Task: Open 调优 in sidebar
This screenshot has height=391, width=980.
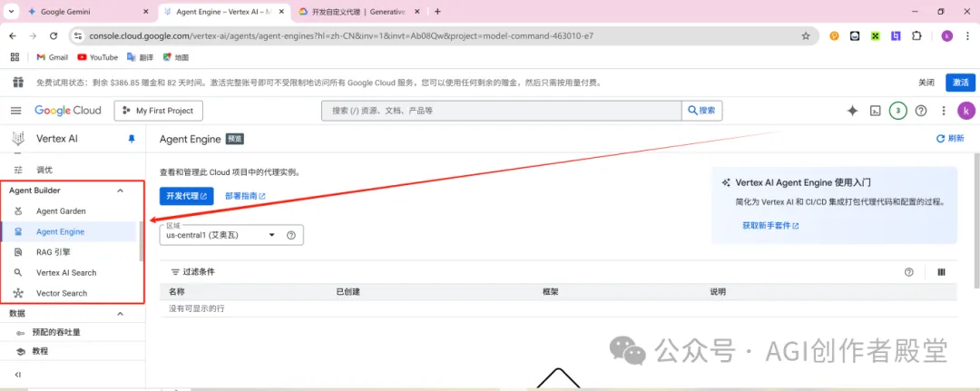Action: tap(44, 170)
